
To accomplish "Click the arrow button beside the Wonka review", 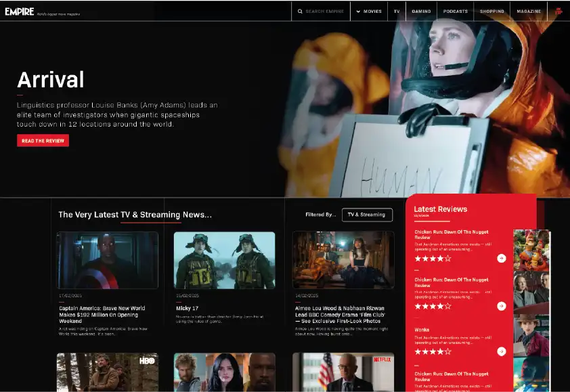I will click(x=502, y=351).
